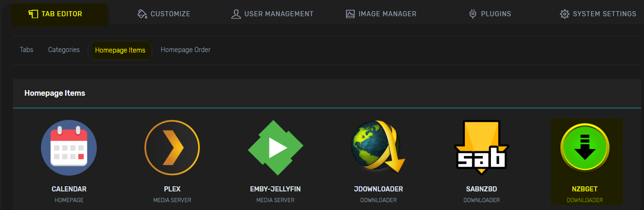
Task: Click MEDIA SERVER caption under Plex
Action: [x=172, y=200]
